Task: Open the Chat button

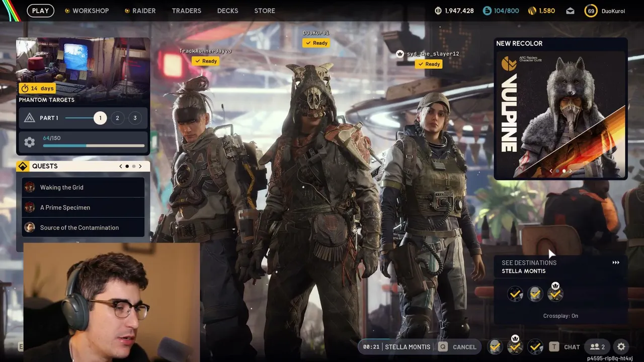Action: [x=572, y=347]
